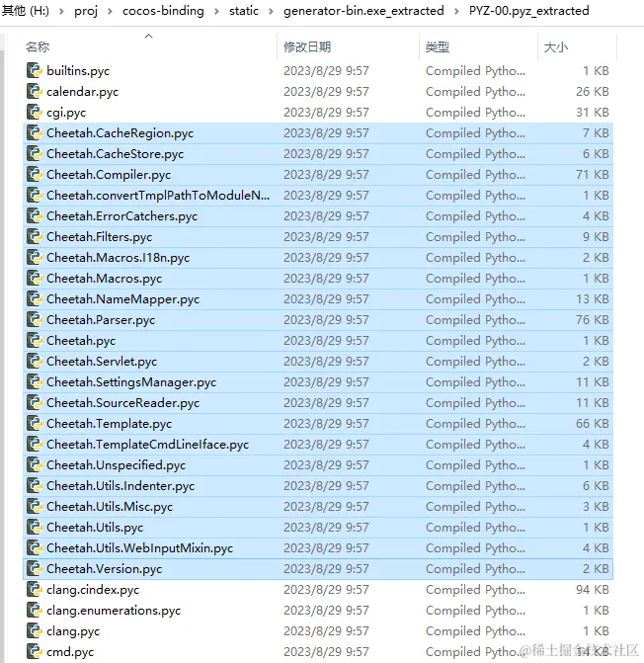
Task: Click the Cheetah.ErrorCatchers.pyc file icon
Action: 35,215
